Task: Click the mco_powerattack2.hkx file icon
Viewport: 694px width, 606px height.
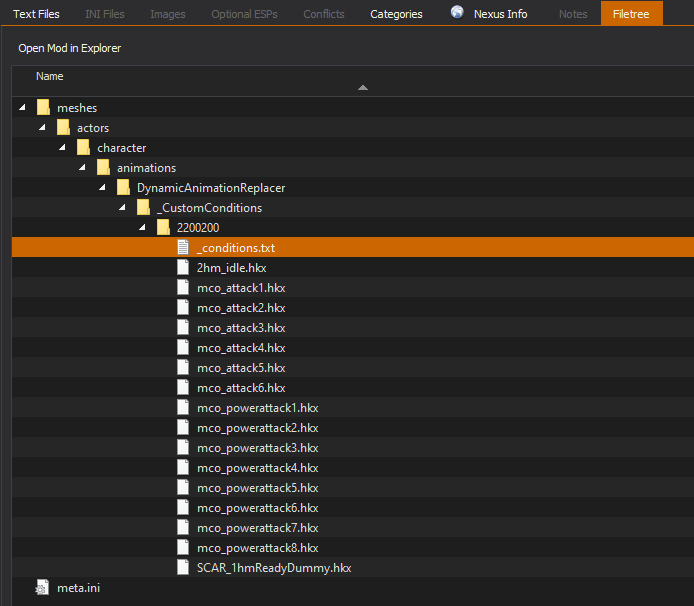Action: 183,428
